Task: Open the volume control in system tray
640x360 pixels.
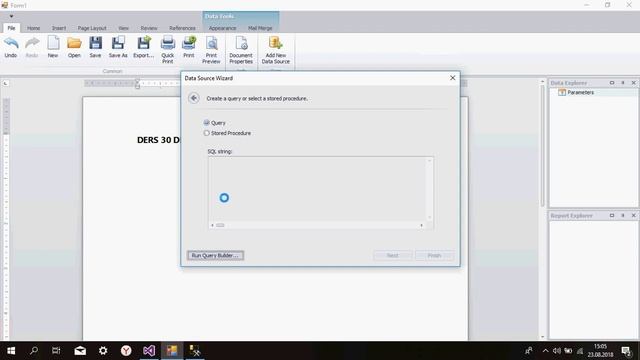Action: [x=557, y=351]
